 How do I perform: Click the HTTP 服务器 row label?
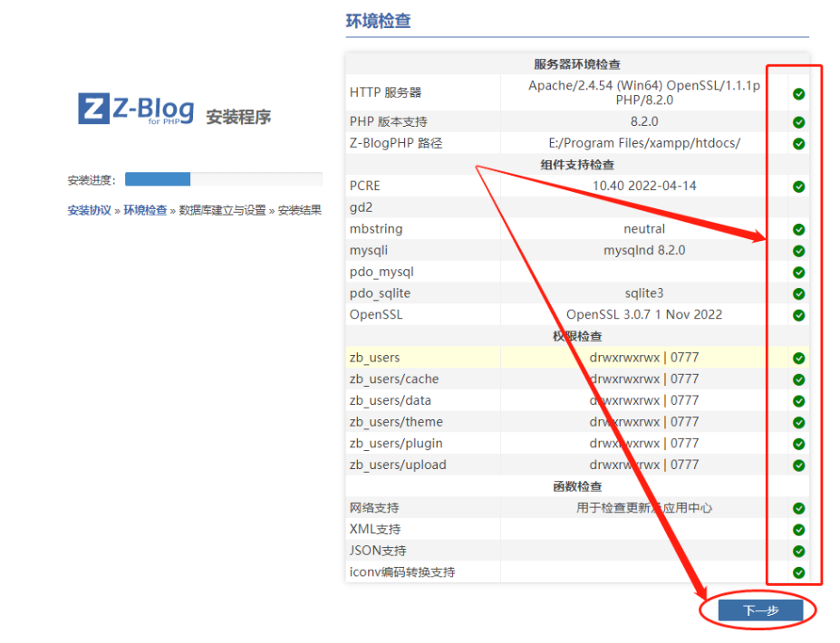pos(385,92)
